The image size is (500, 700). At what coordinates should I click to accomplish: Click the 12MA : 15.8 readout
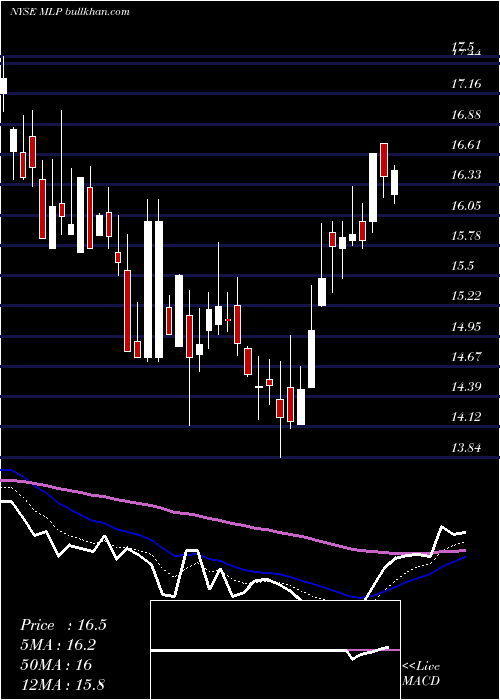[63, 684]
